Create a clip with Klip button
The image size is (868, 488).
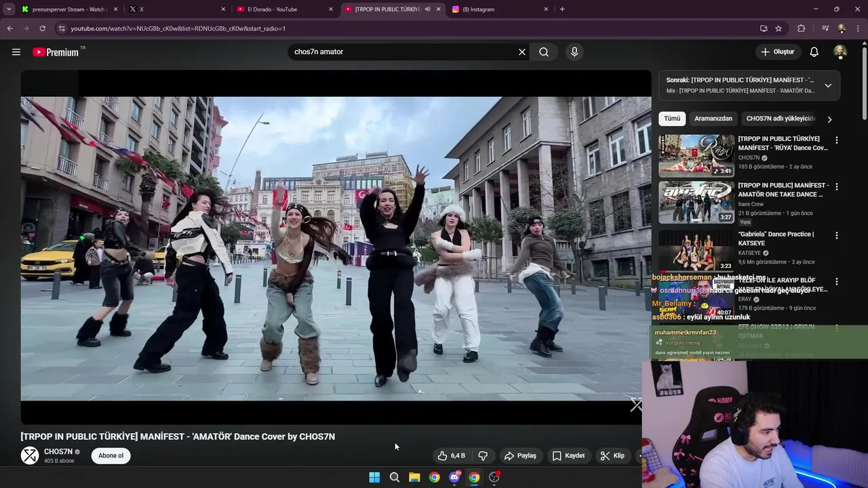(612, 455)
